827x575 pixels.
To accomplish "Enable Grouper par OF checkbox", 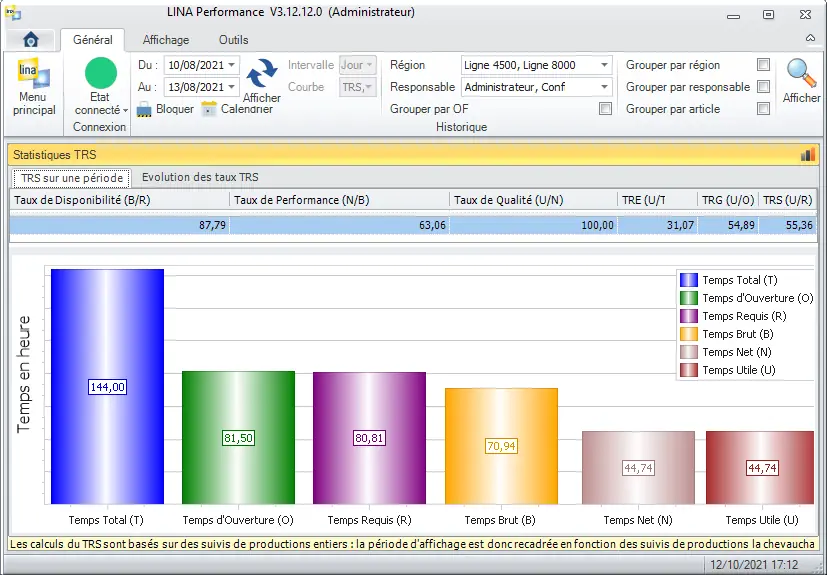I will point(605,109).
